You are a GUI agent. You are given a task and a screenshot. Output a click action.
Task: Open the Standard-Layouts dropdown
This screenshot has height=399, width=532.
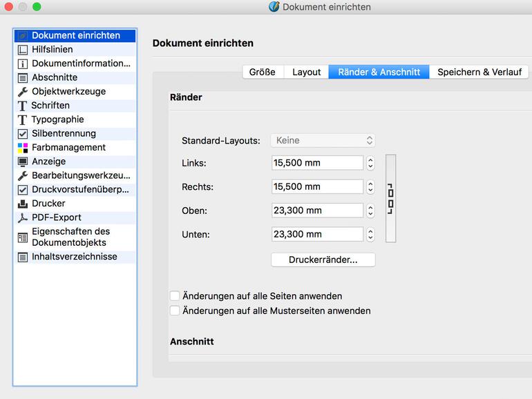click(x=323, y=140)
